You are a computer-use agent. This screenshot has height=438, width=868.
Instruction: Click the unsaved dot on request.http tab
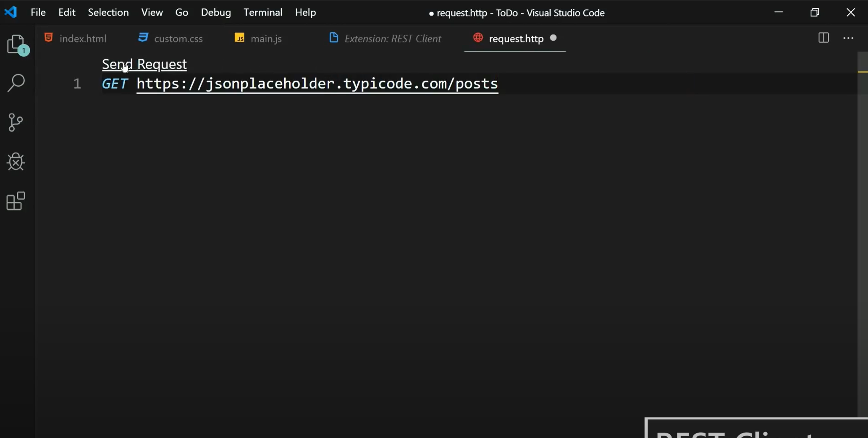553,38
